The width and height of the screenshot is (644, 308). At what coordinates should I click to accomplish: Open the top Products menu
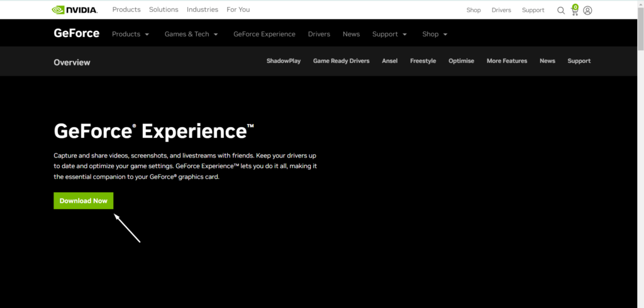pyautogui.click(x=126, y=9)
